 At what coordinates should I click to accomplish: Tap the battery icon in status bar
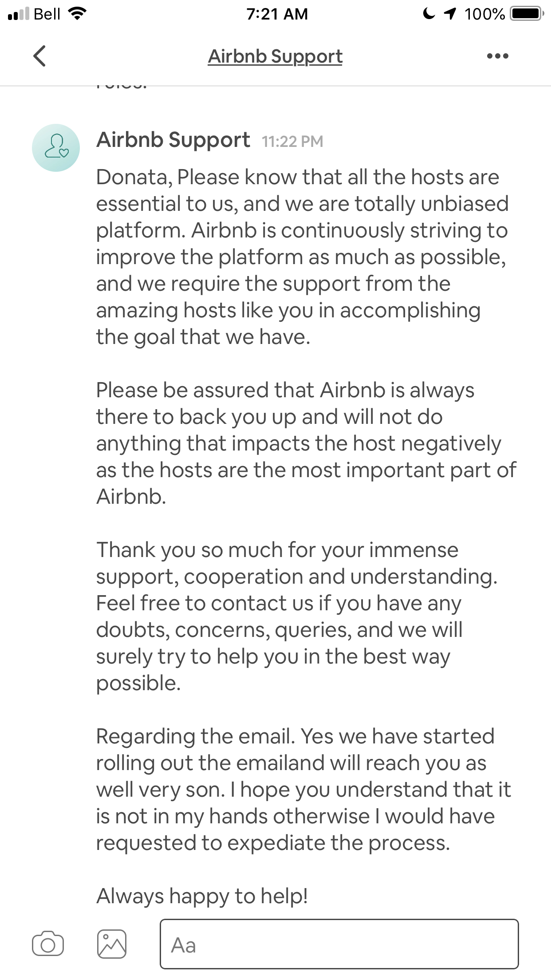coord(527,14)
